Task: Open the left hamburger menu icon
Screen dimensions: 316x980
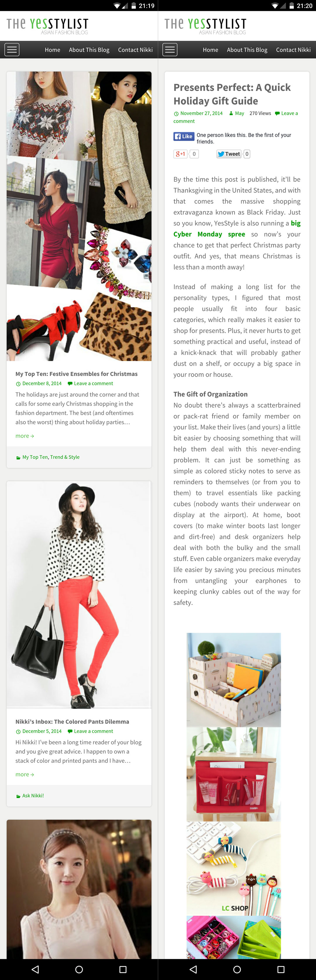Action: (x=12, y=50)
